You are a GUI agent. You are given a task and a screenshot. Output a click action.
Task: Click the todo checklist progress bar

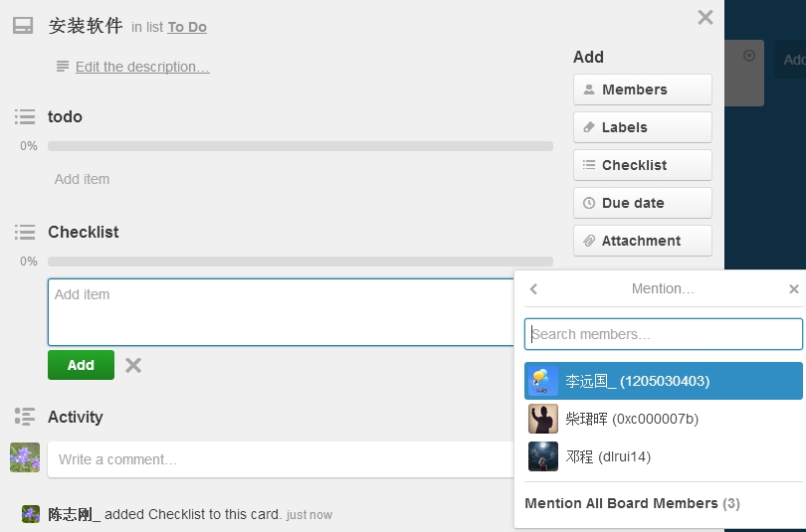click(300, 146)
